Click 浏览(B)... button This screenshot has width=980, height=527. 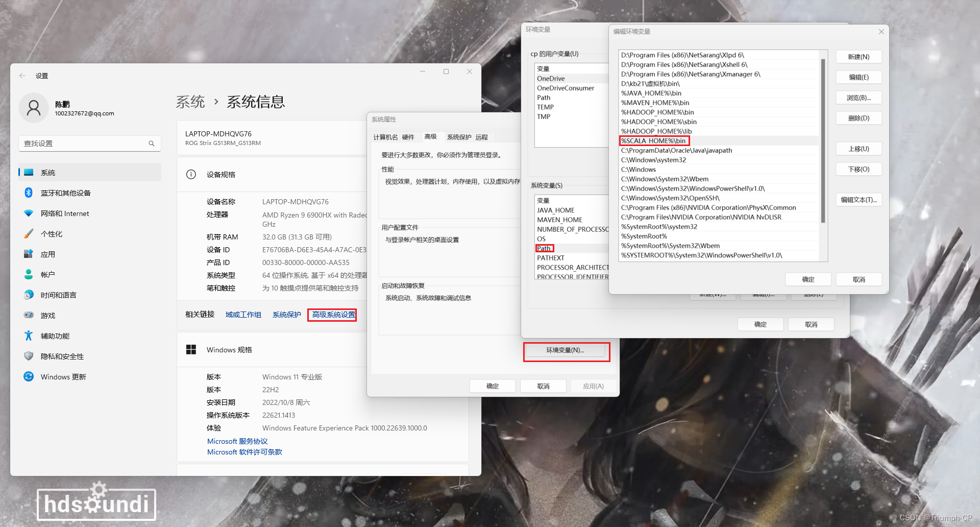pos(859,98)
